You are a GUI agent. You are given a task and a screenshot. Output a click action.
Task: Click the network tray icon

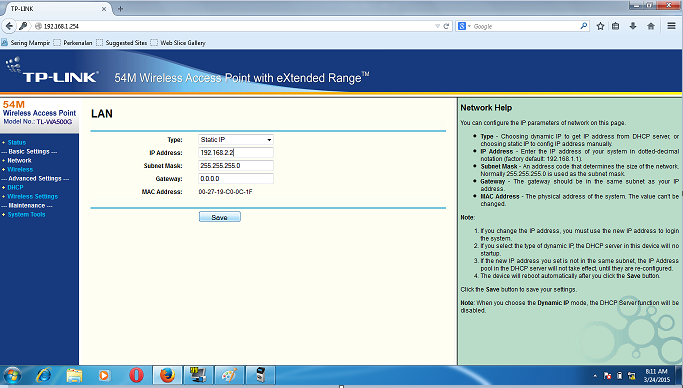[x=631, y=376]
